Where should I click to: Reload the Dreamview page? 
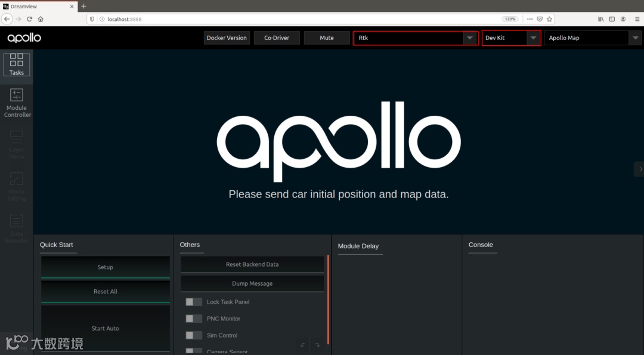point(30,19)
